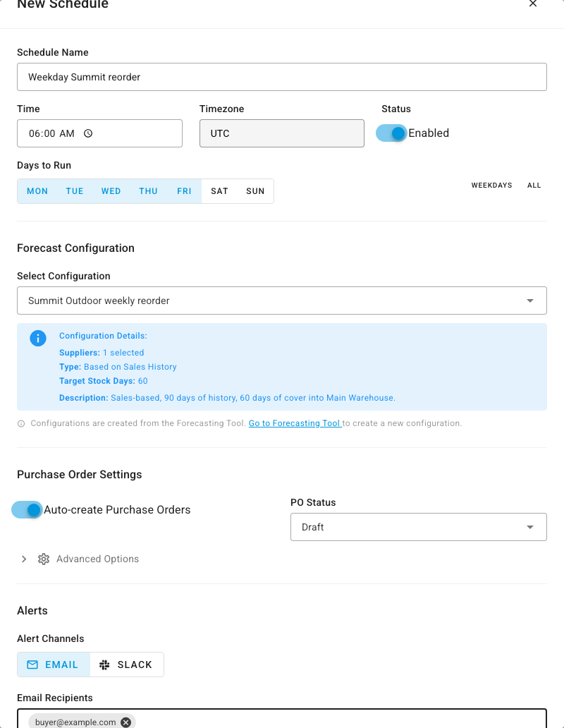Toggle FRI in Days to Run
The width and height of the screenshot is (564, 728).
click(184, 191)
